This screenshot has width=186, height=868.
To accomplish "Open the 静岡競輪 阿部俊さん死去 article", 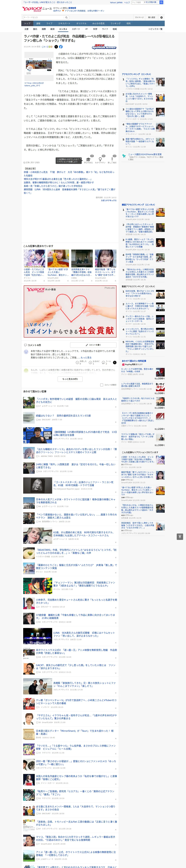I will 85,433.
